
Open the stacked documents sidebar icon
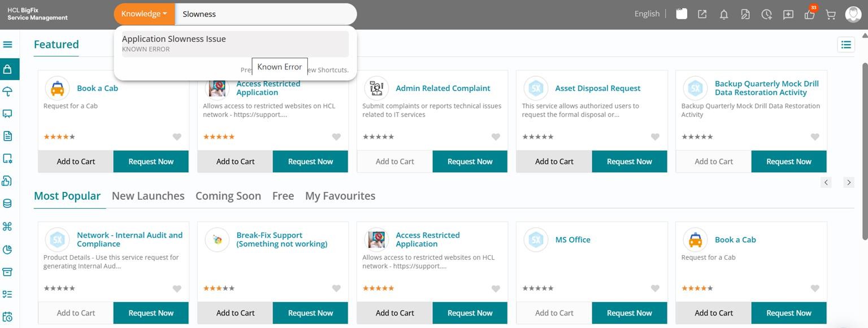pyautogui.click(x=8, y=181)
